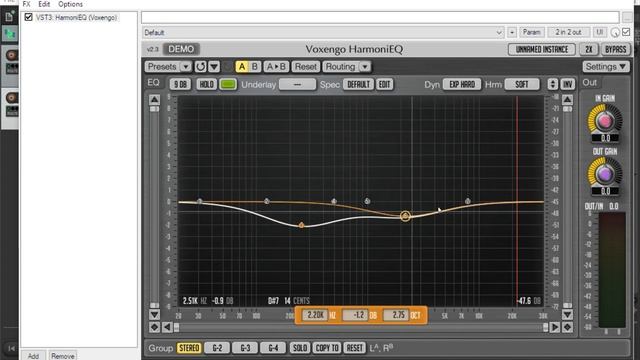The height and width of the screenshot is (360, 640).
Task: Click the Add FX button
Action: tap(33, 356)
